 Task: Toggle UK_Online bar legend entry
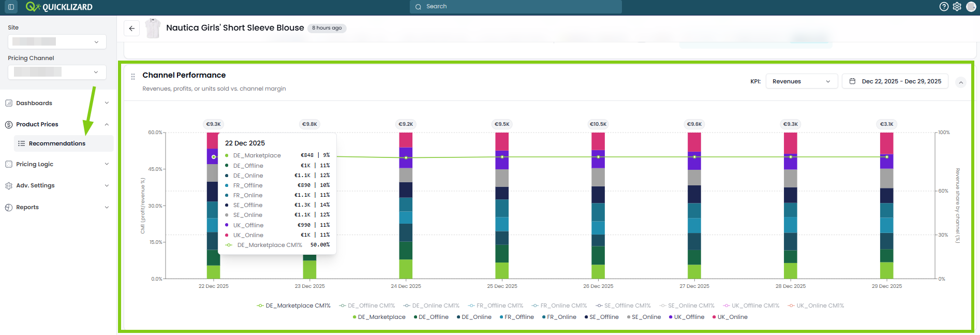(x=730, y=317)
